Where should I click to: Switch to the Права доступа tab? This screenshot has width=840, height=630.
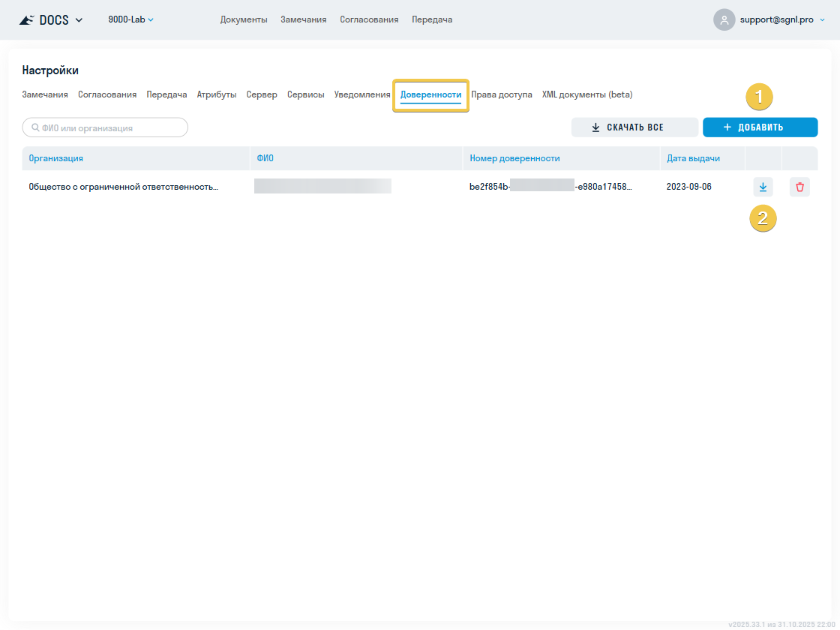(501, 94)
